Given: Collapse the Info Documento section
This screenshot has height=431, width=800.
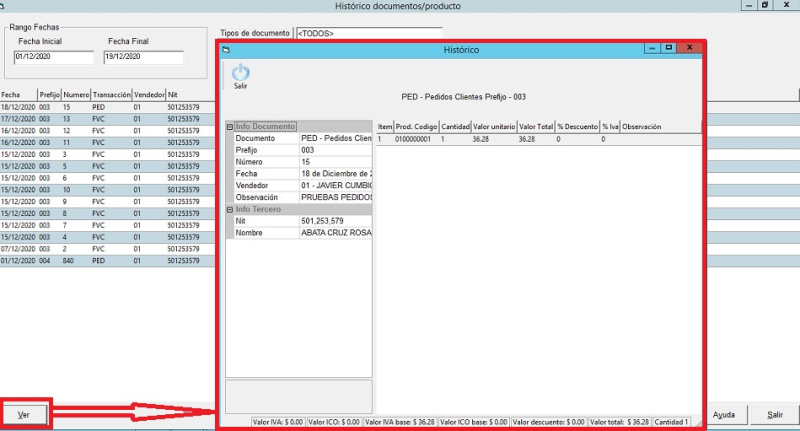Looking at the screenshot, I should tap(230, 127).
